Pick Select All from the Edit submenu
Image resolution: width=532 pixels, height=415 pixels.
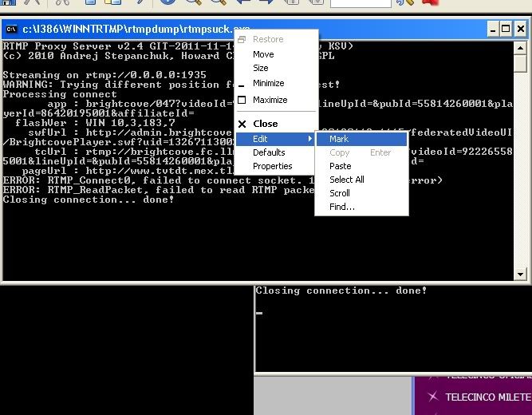(x=347, y=180)
